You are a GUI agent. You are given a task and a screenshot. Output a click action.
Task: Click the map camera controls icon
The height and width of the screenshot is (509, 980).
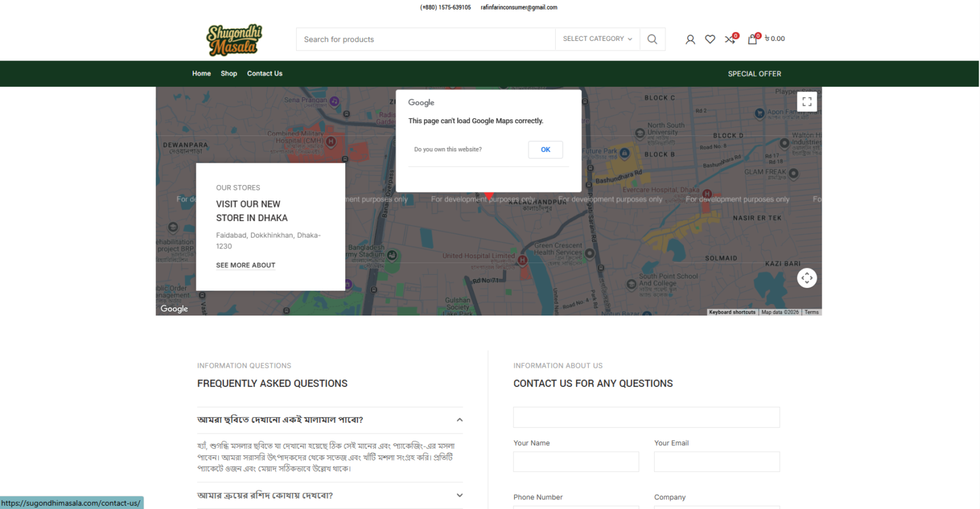806,278
